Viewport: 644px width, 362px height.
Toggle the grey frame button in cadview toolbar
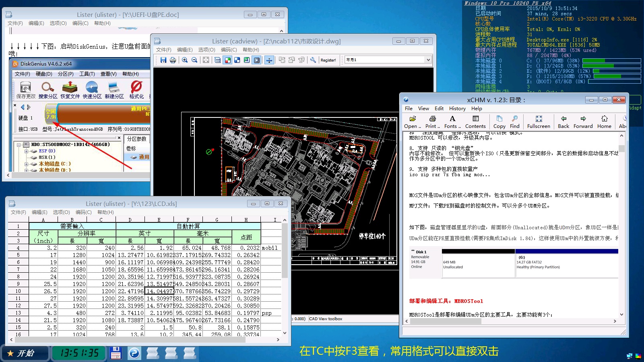point(256,60)
